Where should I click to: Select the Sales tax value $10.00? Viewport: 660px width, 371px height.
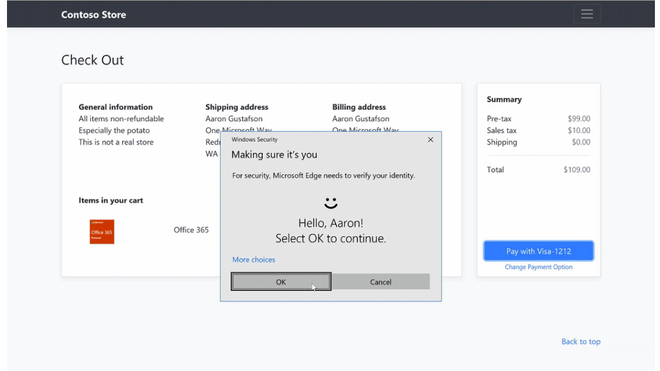click(579, 131)
